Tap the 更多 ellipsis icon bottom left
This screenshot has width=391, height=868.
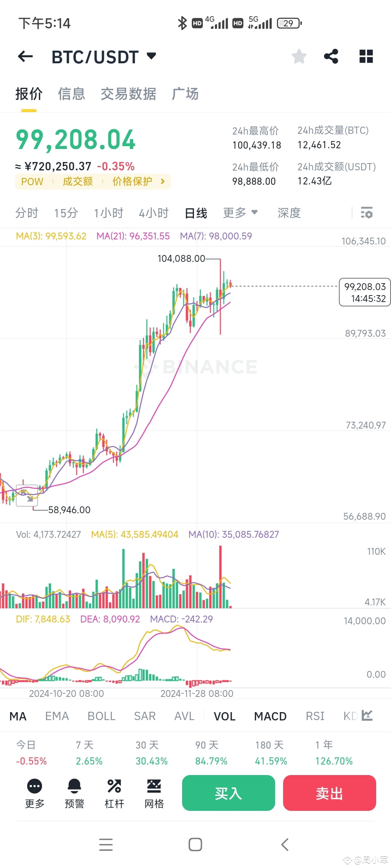tap(34, 793)
